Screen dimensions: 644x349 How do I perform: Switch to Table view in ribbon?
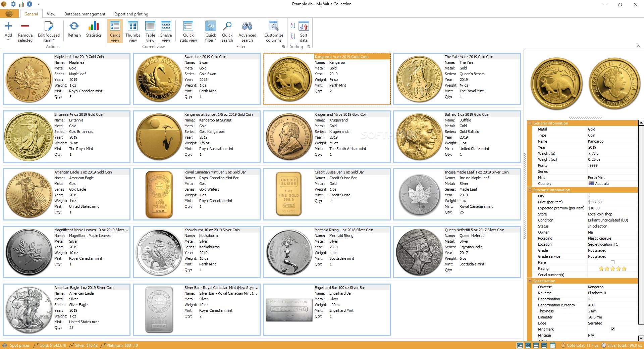click(150, 31)
